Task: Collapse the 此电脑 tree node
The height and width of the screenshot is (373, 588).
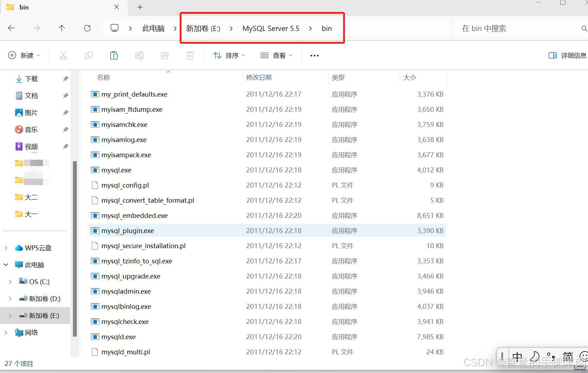Action: pos(6,265)
